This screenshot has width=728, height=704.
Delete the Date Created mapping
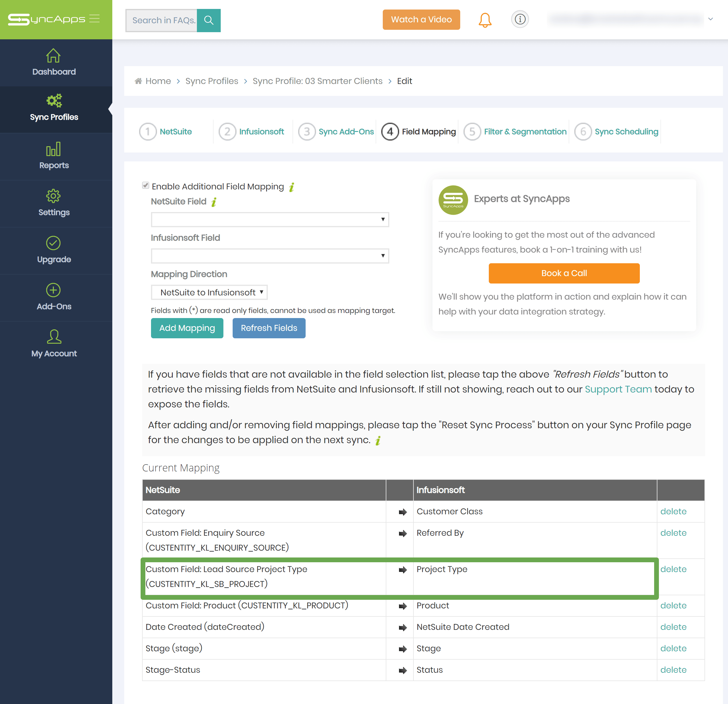point(673,627)
